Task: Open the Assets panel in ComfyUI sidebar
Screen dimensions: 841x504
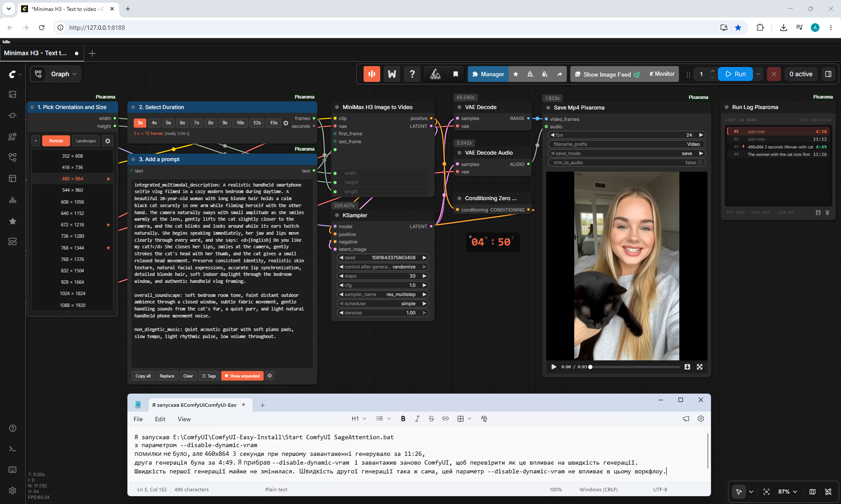Action: 13,95
